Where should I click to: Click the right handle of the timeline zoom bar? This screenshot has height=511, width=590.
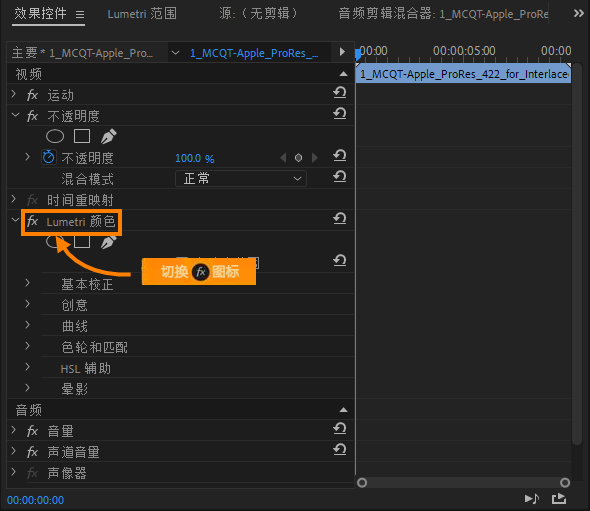(x=565, y=483)
